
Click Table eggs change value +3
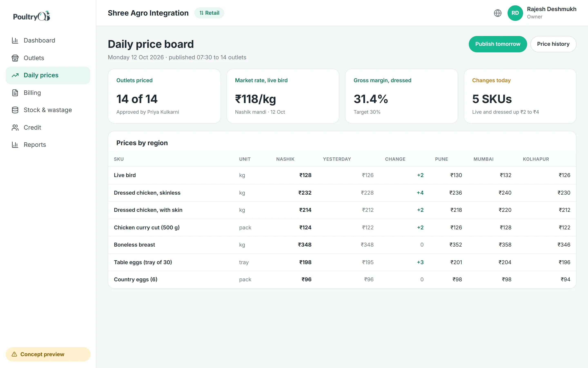[x=420, y=262]
